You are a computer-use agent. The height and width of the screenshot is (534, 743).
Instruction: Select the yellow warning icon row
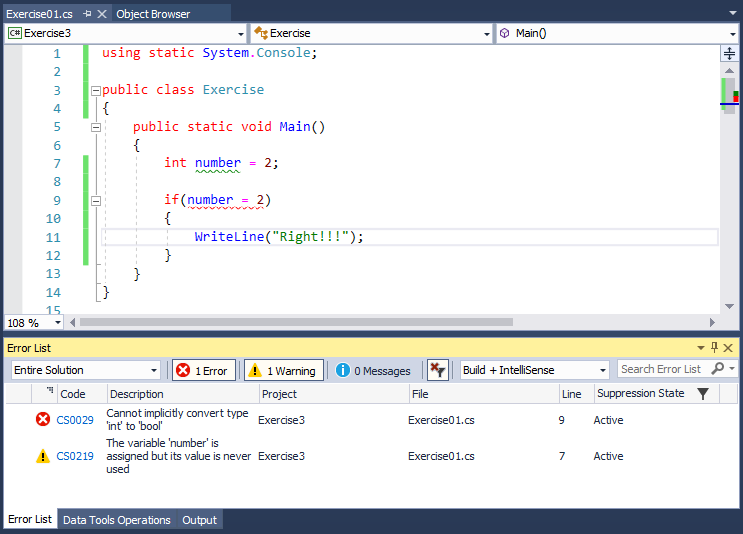(43, 456)
